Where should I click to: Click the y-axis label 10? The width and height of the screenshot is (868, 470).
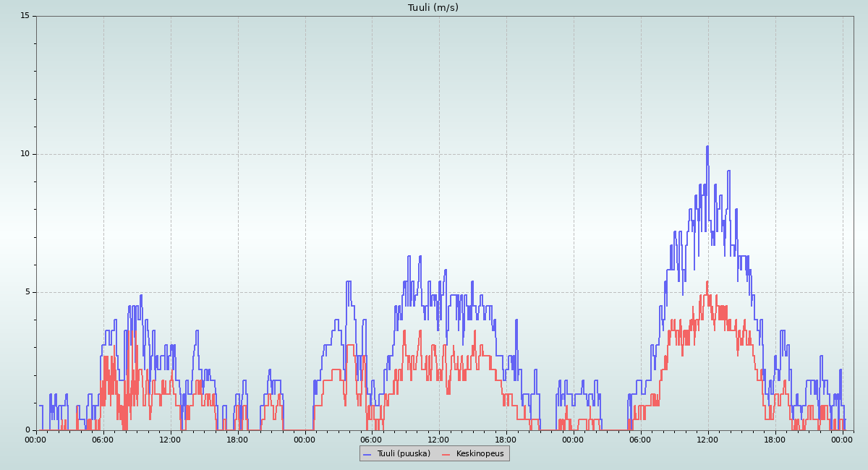point(25,154)
